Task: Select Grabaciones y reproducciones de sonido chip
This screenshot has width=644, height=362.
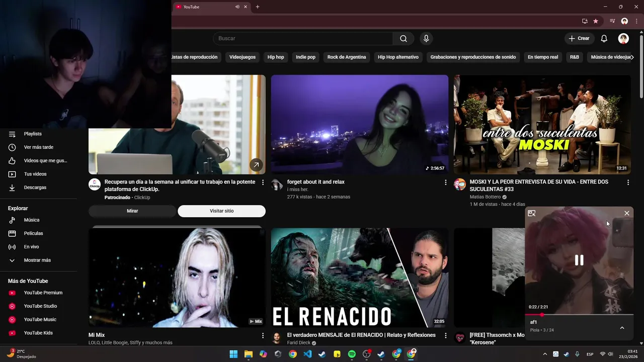Action: tap(473, 57)
